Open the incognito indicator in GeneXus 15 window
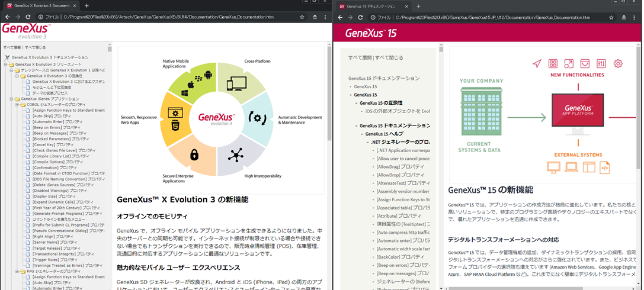644x290 pixels. click(x=624, y=18)
